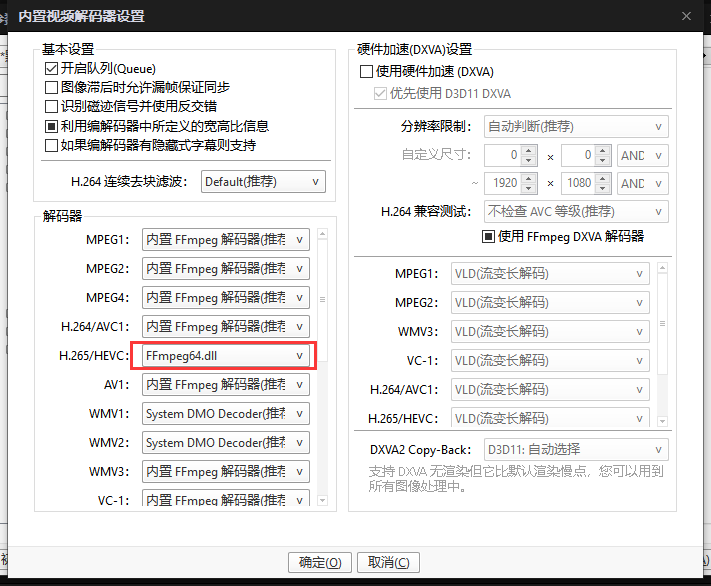The image size is (711, 586).
Task: Open WMV3 decoder dropdown in 解码器 panel
Action: (x=226, y=472)
